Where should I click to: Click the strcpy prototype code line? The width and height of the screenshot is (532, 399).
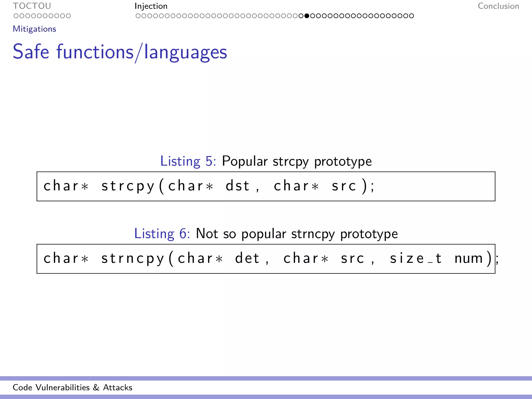pos(209,186)
